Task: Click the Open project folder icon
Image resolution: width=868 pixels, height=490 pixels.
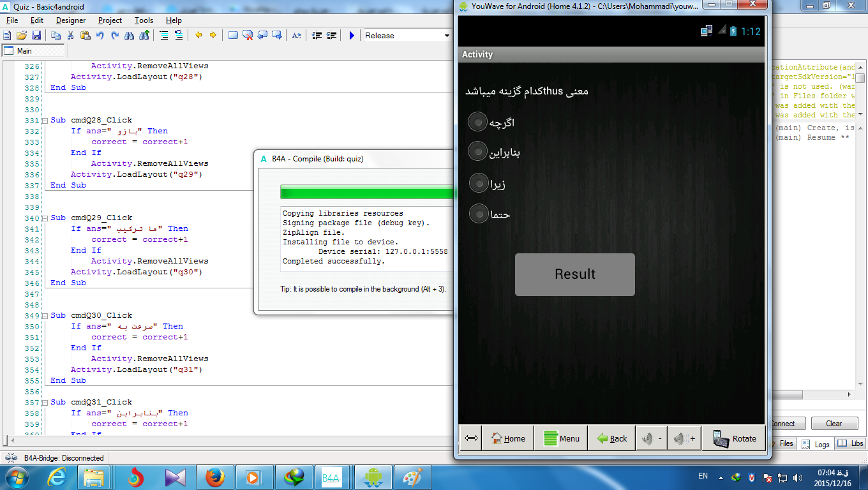Action: click(22, 36)
